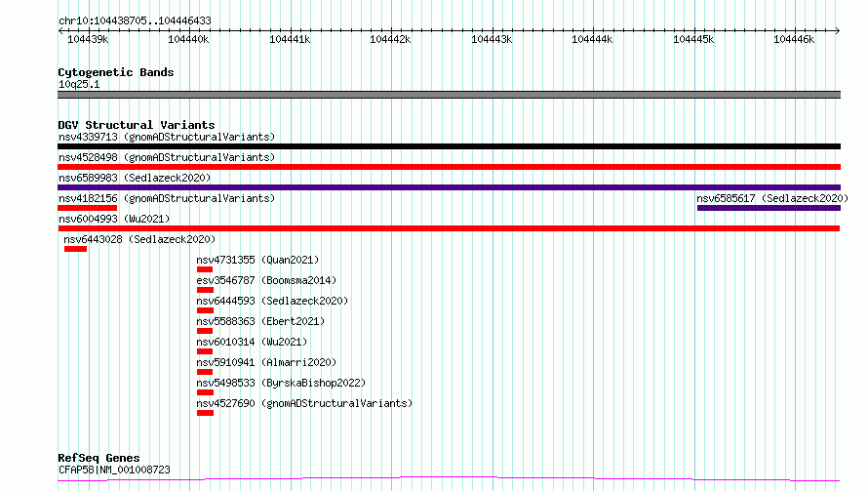Click the 104443k ruler label

pos(492,39)
